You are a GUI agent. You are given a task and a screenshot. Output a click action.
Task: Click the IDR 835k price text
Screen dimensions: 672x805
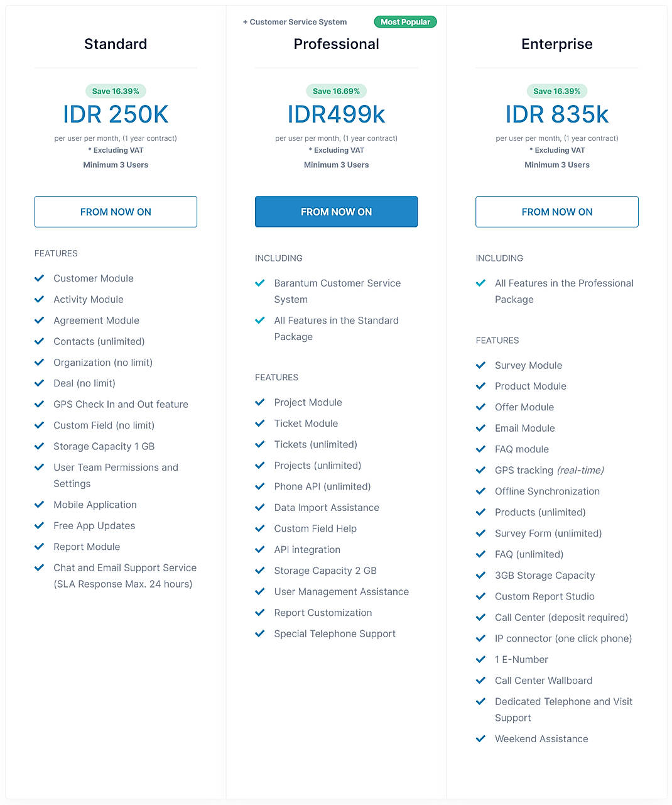[x=556, y=114]
